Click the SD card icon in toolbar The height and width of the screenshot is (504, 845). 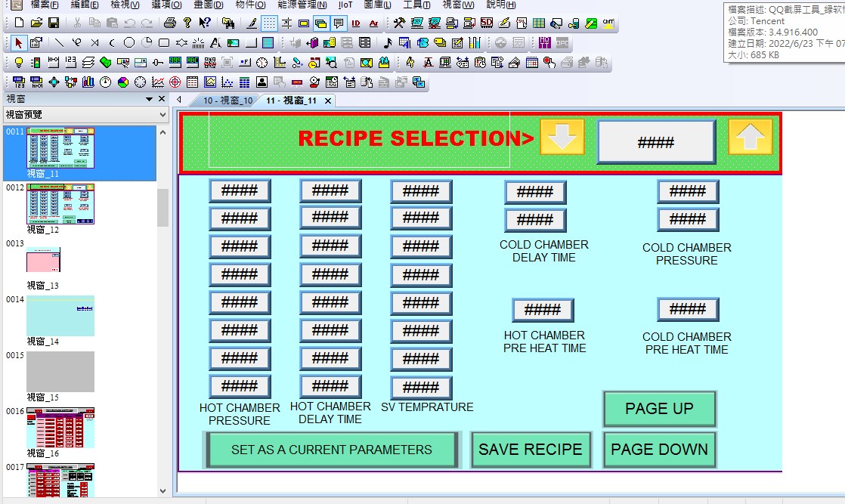pos(486,23)
